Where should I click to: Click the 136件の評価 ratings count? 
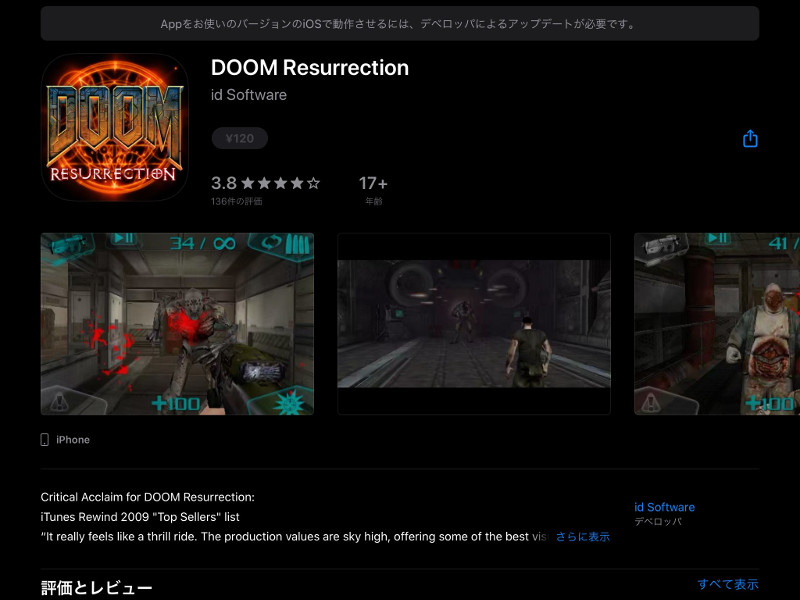click(x=237, y=202)
